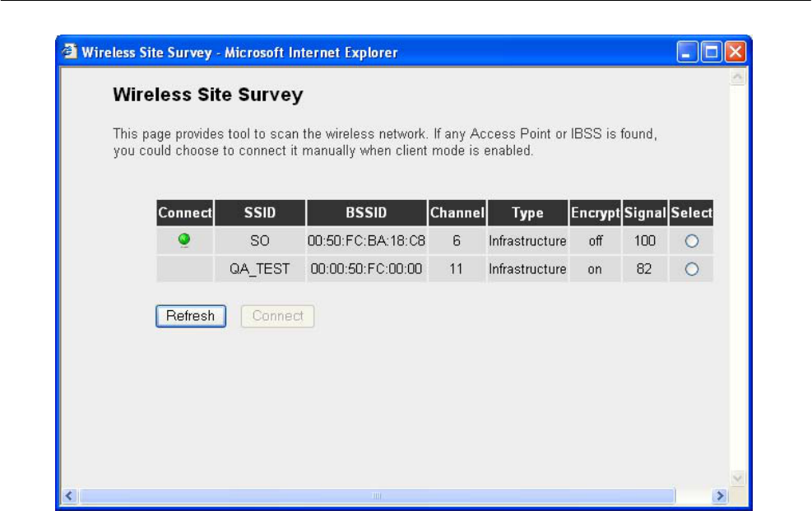Click the 'Wireless Site Survey' page heading
Screen dimensions: 812x511
tap(208, 95)
